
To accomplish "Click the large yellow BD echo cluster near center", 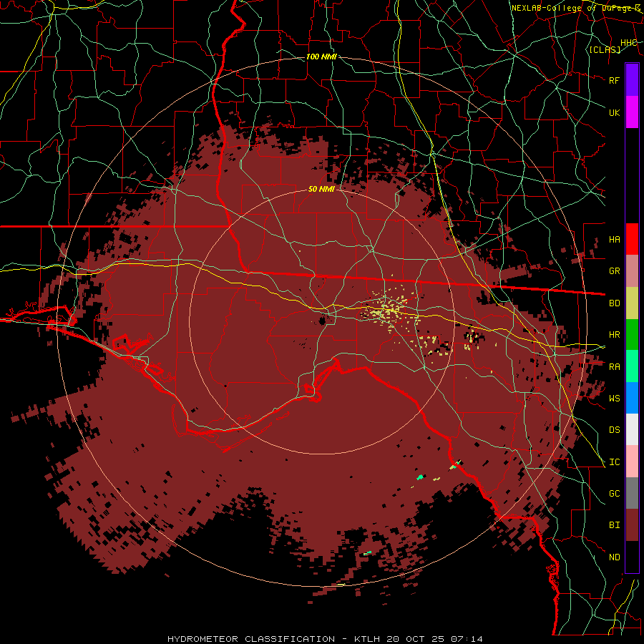I will (388, 310).
